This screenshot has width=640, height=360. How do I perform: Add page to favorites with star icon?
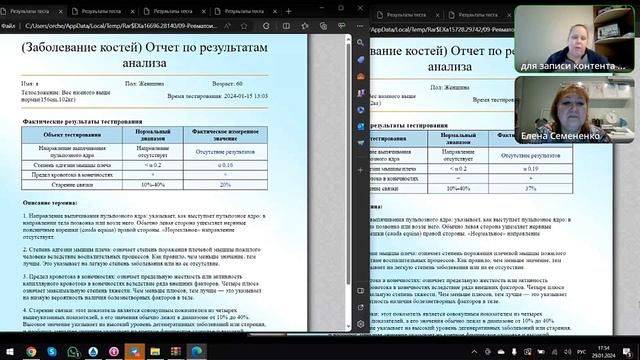(x=244, y=26)
